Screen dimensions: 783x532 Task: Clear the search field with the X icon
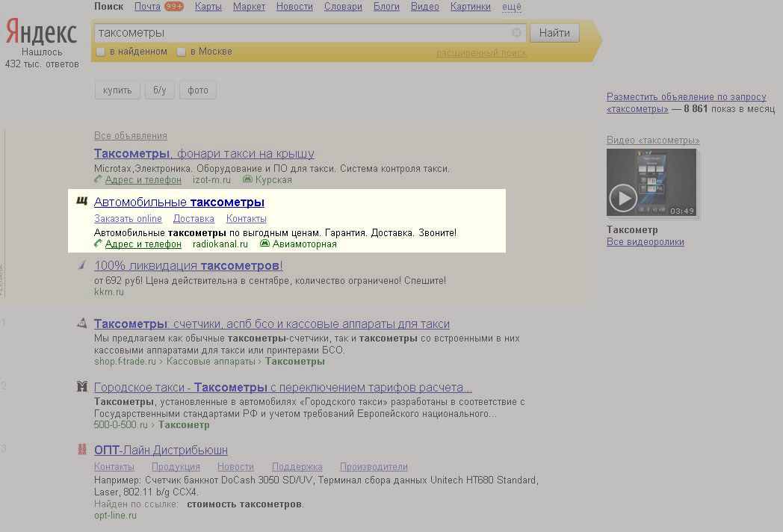(516, 32)
